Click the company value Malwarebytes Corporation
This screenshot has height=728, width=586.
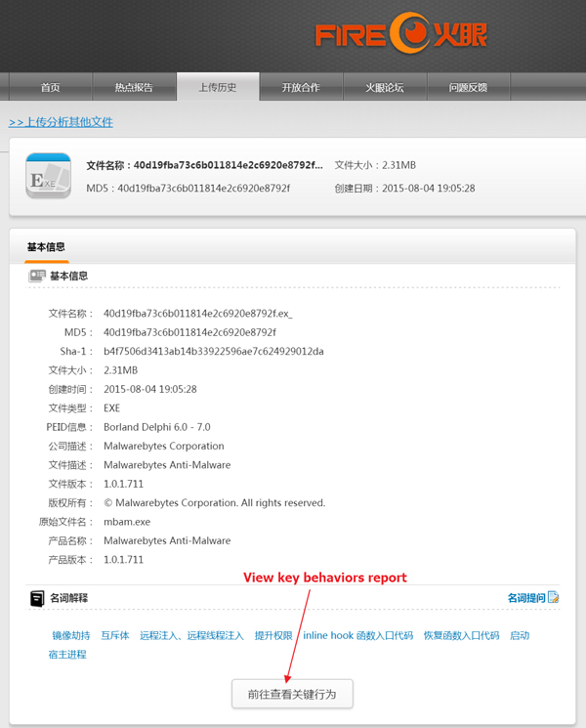(x=164, y=447)
